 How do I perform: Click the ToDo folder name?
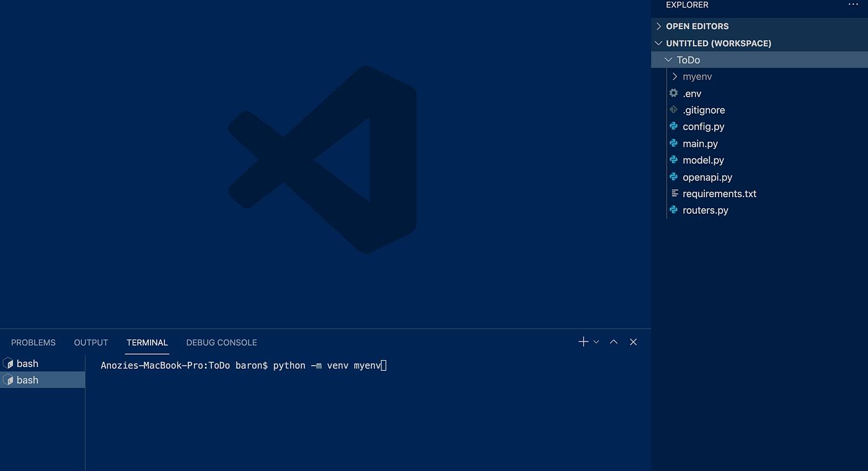[x=688, y=60]
